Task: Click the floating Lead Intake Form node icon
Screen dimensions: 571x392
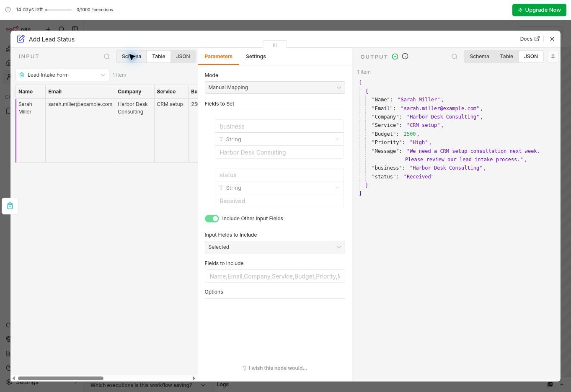Action: click(10, 206)
